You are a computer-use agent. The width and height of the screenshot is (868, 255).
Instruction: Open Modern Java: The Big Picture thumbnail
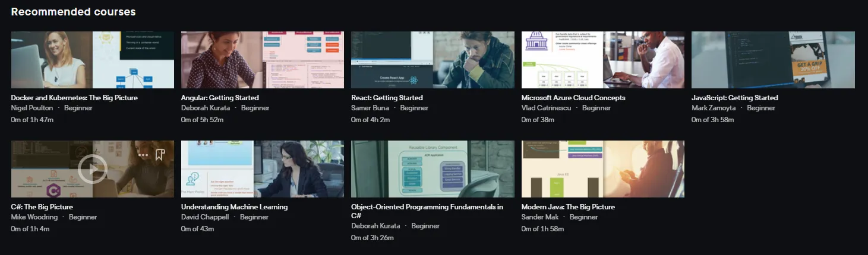603,169
